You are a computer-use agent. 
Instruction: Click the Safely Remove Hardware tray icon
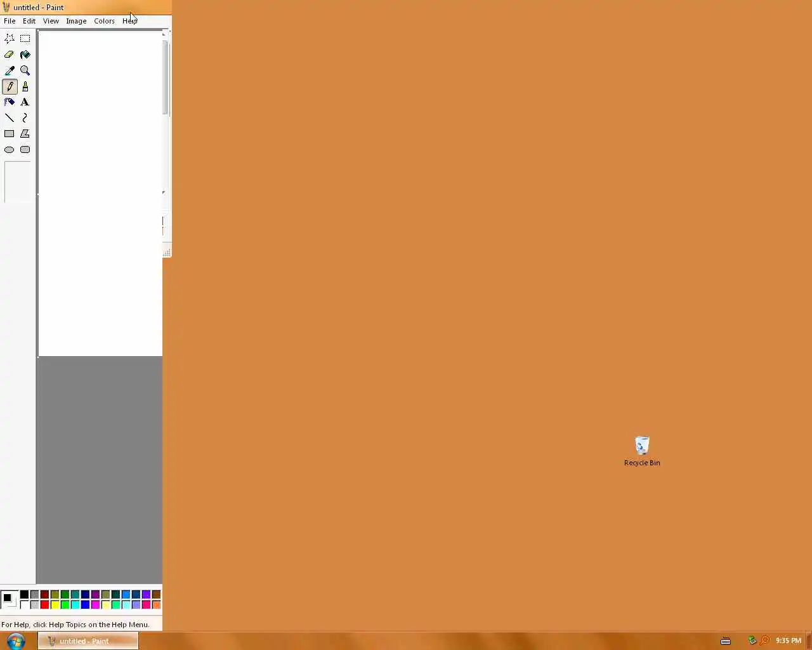[752, 641]
